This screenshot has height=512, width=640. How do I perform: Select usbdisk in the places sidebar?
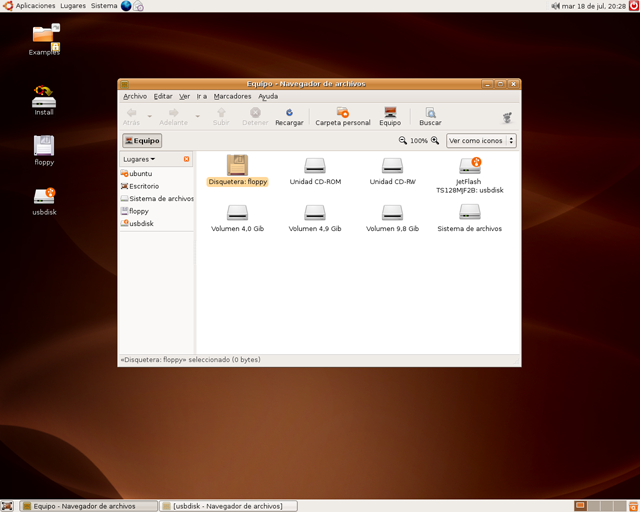[141, 224]
